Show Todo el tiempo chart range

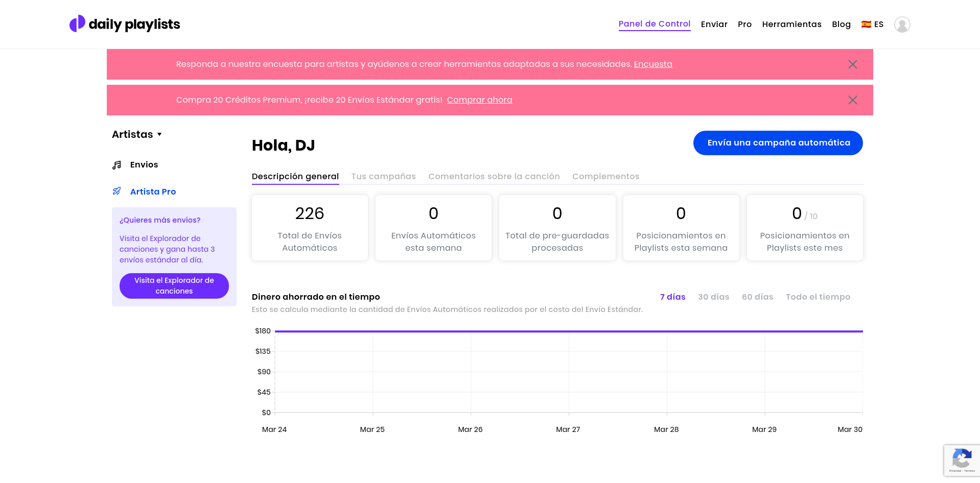point(818,297)
